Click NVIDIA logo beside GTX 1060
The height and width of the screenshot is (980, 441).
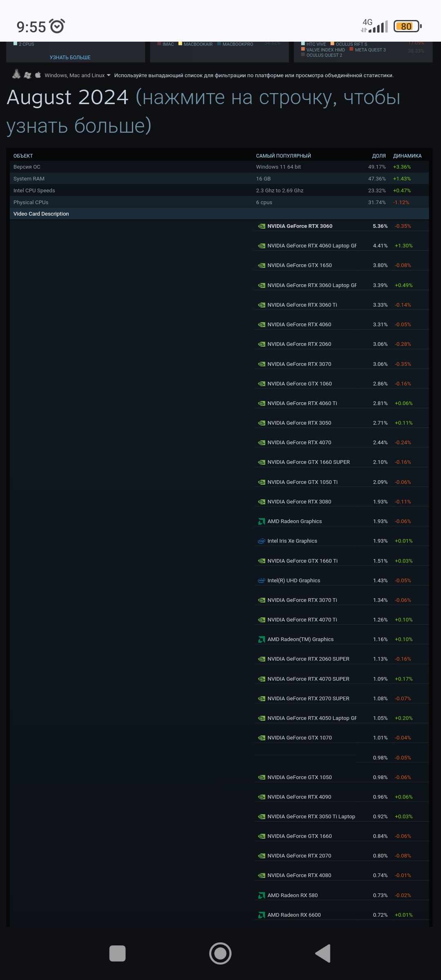click(262, 384)
